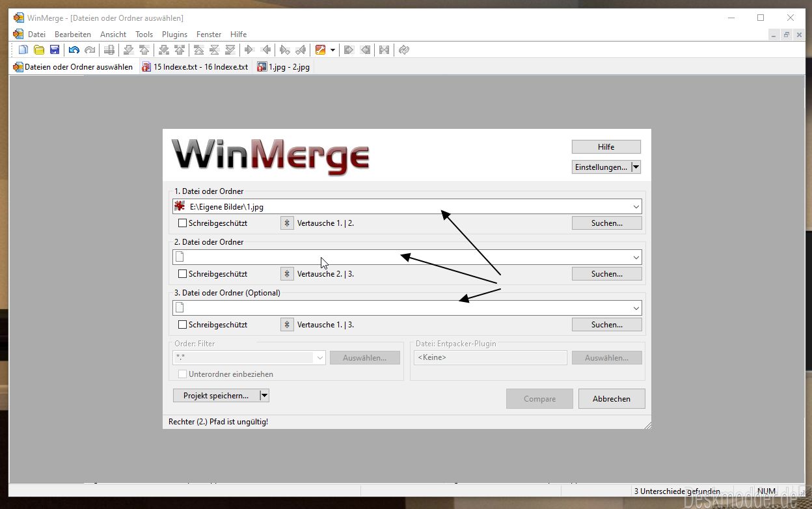This screenshot has width=812, height=509.
Task: Expand the Ordner: Filter combo box
Action: pos(320,357)
